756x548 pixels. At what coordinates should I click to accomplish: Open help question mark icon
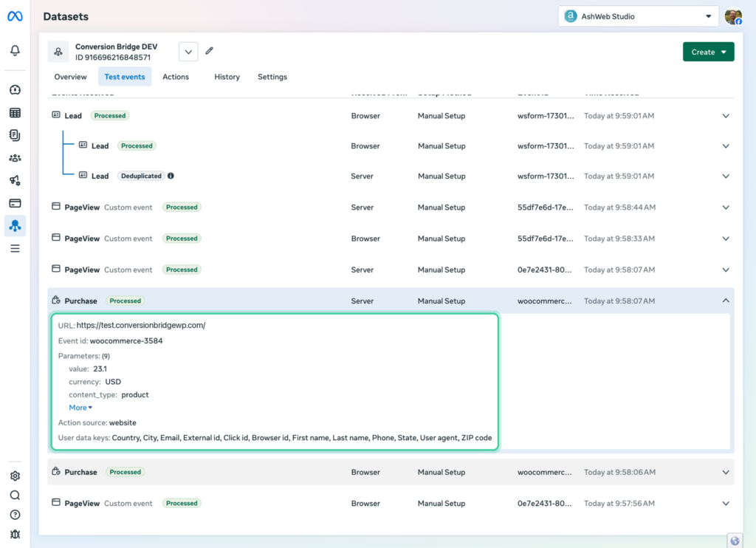[x=15, y=515]
